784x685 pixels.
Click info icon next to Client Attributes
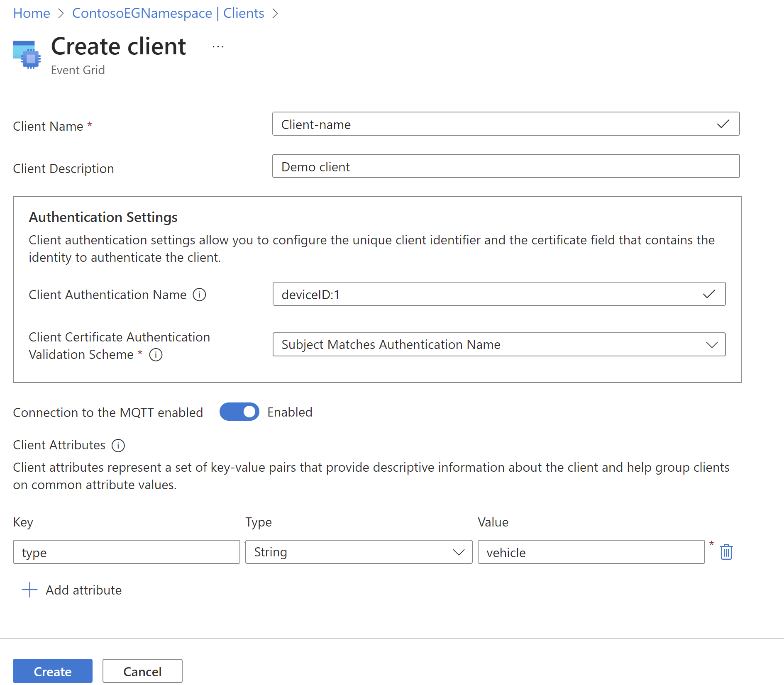(x=118, y=446)
